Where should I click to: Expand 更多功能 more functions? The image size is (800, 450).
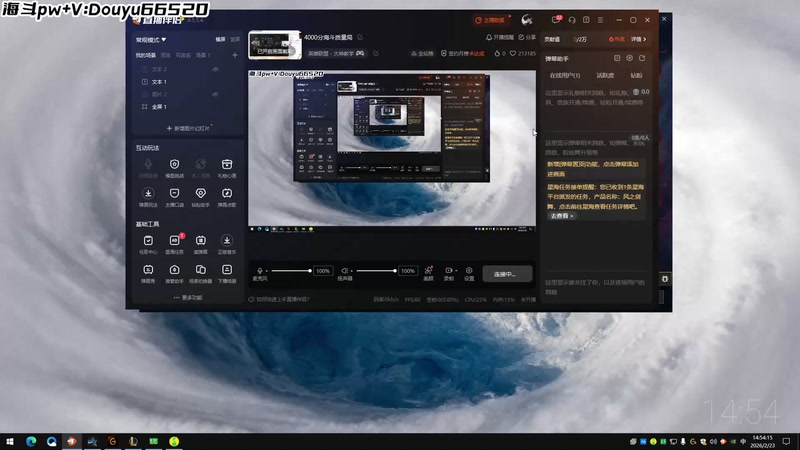click(x=188, y=297)
